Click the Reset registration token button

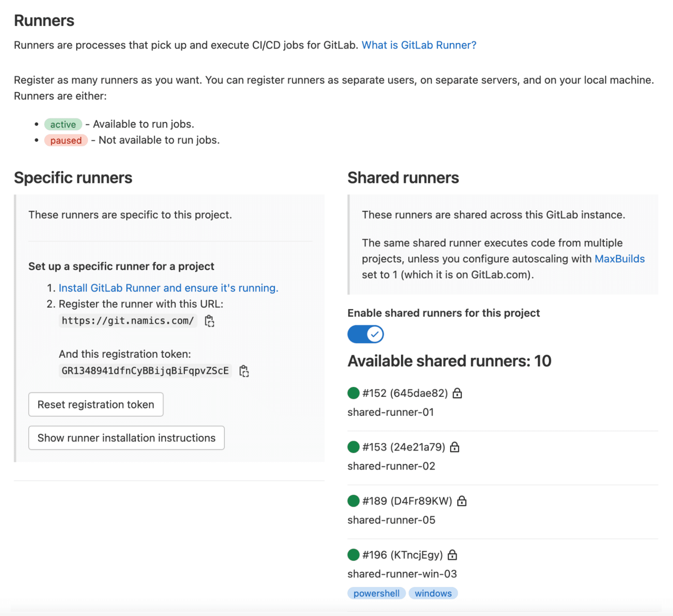pos(96,404)
